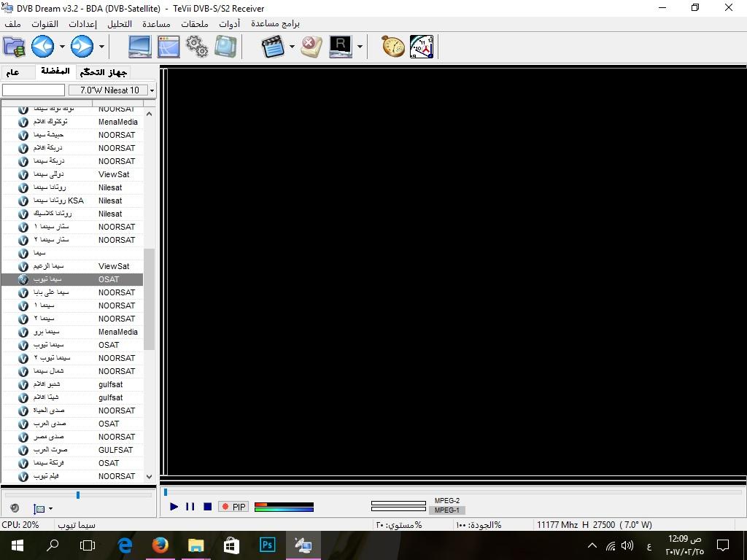Screen dimensions: 747x560
Task: Switch to the عام tab
Action: point(13,72)
